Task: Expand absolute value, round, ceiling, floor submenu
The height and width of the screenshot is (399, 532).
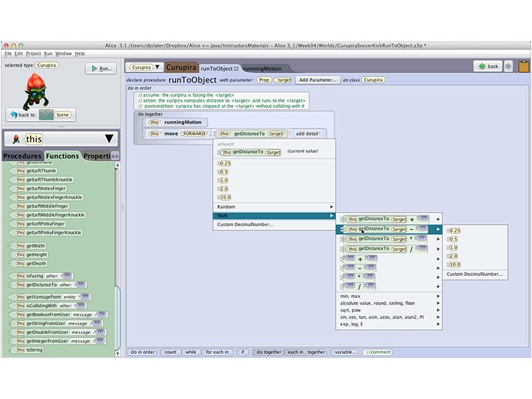Action: click(389, 303)
